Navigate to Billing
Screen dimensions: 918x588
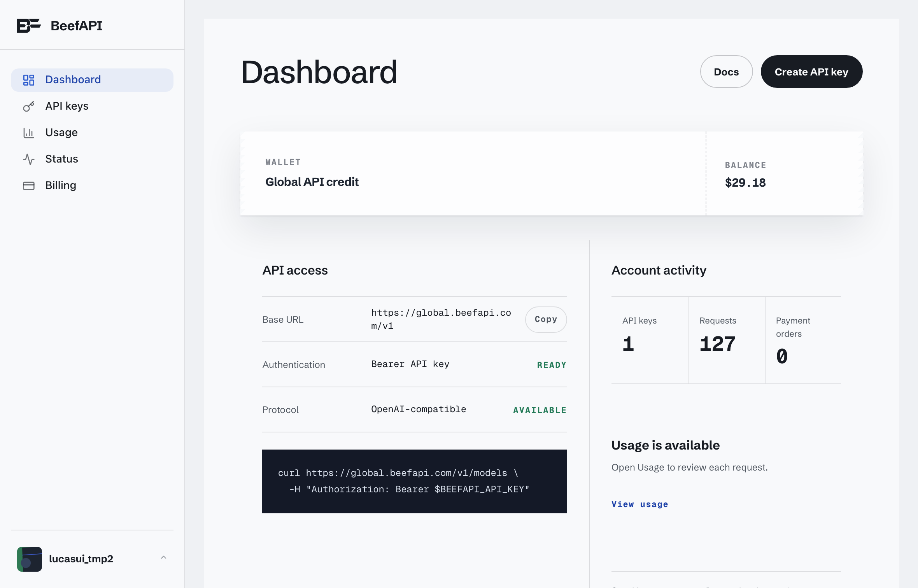pos(92,186)
